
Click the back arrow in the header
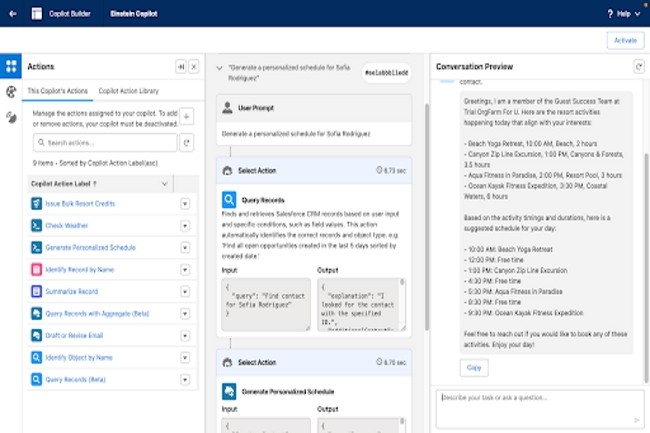[x=13, y=14]
